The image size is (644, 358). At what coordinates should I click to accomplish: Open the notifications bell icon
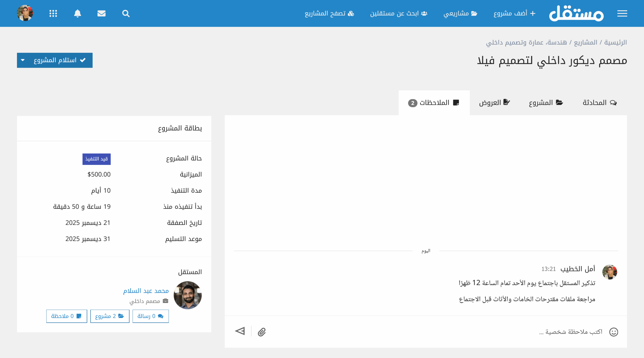(77, 13)
